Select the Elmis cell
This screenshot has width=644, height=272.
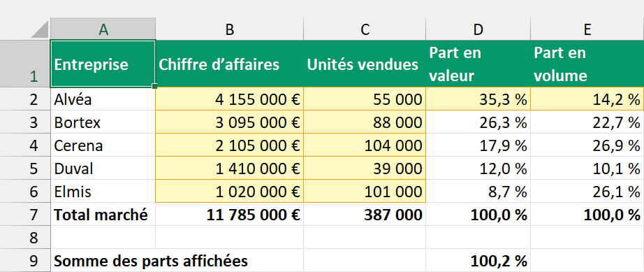coord(103,191)
